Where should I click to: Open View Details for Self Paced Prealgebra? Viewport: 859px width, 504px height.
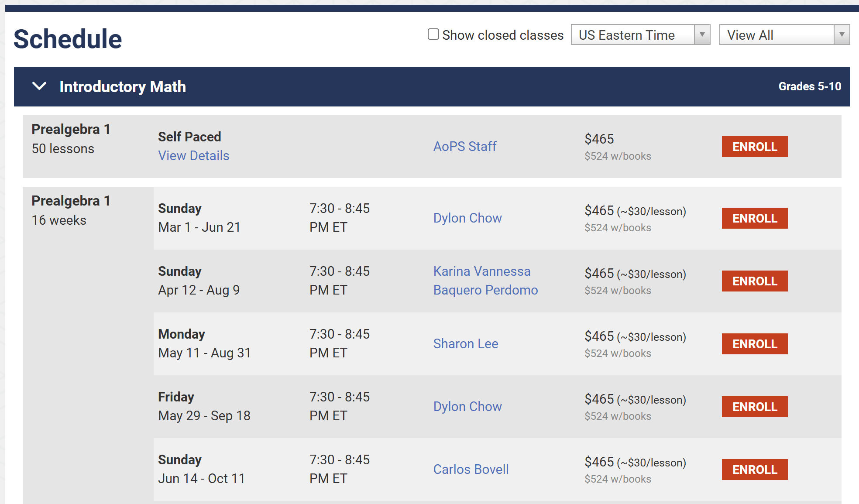(193, 156)
